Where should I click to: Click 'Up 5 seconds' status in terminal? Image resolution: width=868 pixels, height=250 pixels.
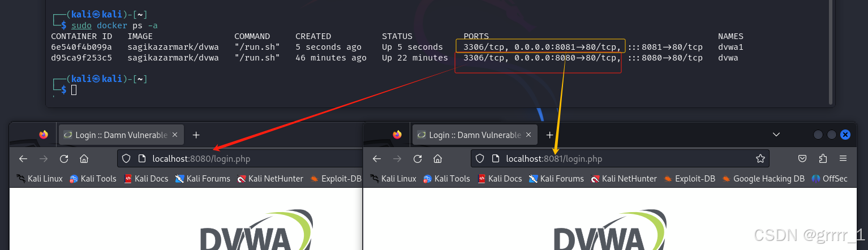point(412,47)
